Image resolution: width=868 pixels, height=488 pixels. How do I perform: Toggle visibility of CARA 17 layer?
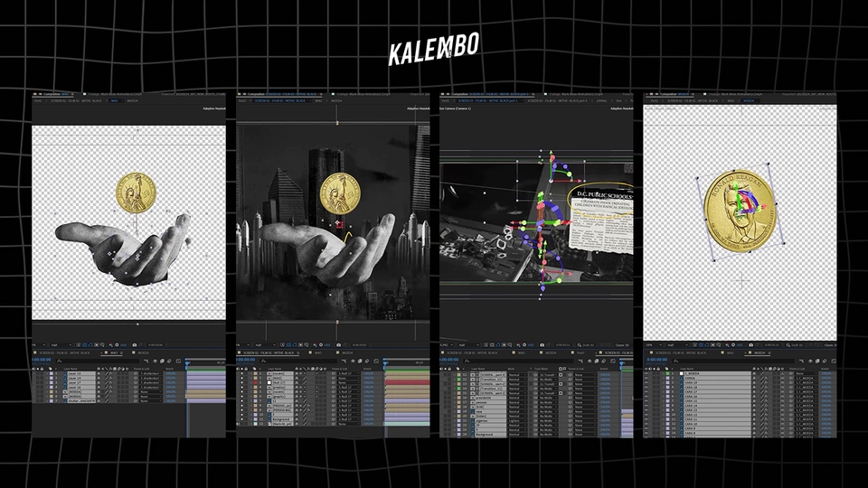(646, 391)
